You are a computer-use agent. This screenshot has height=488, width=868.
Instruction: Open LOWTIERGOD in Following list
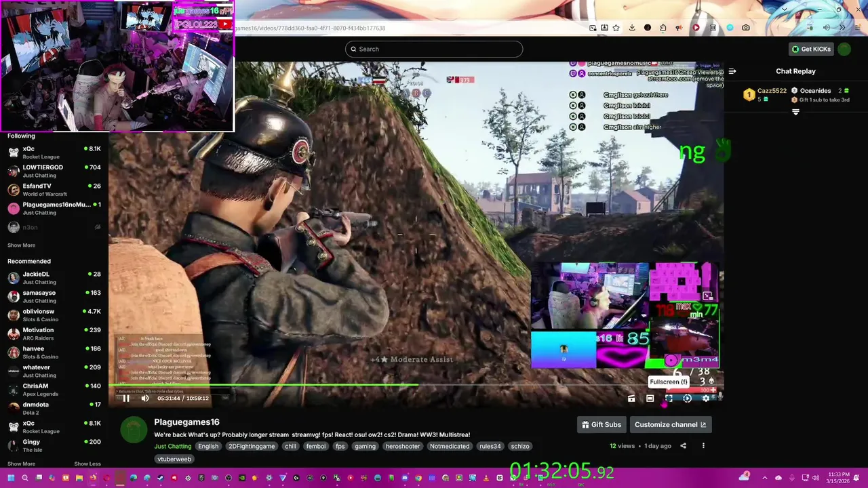click(x=54, y=171)
